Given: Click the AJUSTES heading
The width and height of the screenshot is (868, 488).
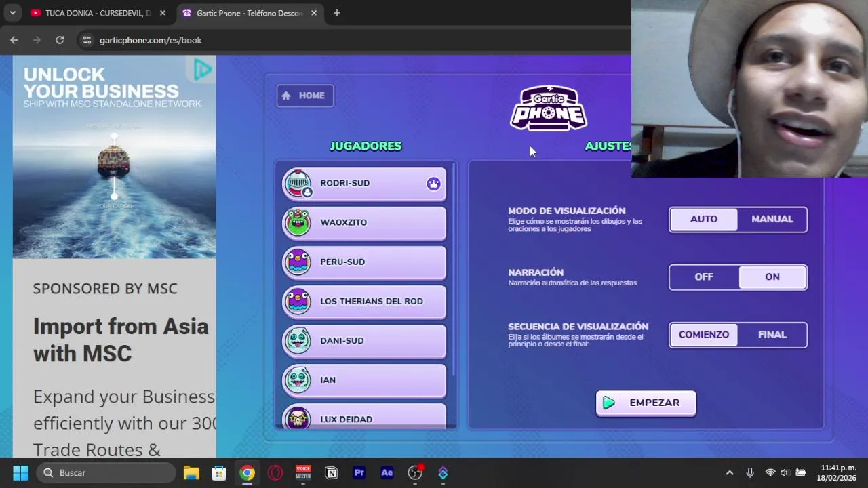Looking at the screenshot, I should [x=608, y=146].
